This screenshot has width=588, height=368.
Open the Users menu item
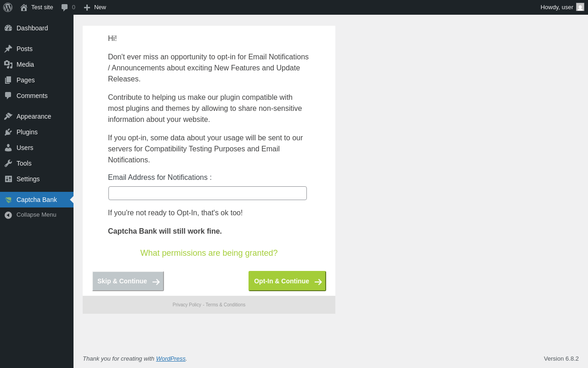[x=37, y=148]
